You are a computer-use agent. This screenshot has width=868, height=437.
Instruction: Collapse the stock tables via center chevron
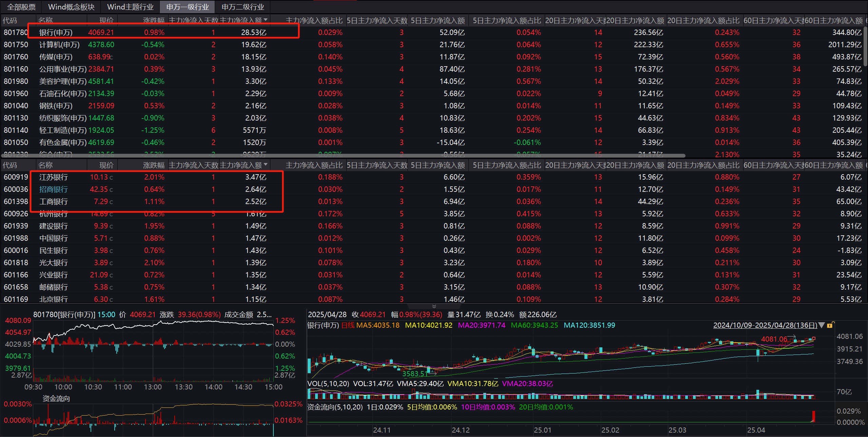(434, 306)
